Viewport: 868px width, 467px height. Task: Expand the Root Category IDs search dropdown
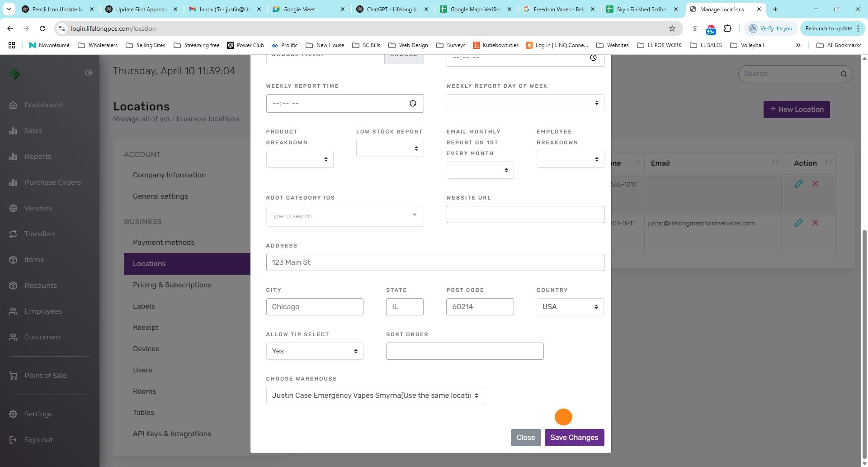click(345, 216)
